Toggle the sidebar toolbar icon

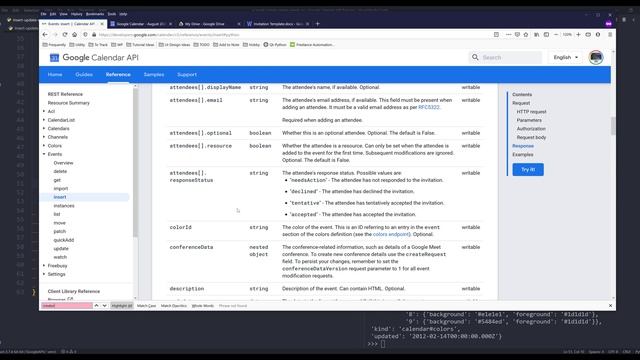tap(546, 35)
